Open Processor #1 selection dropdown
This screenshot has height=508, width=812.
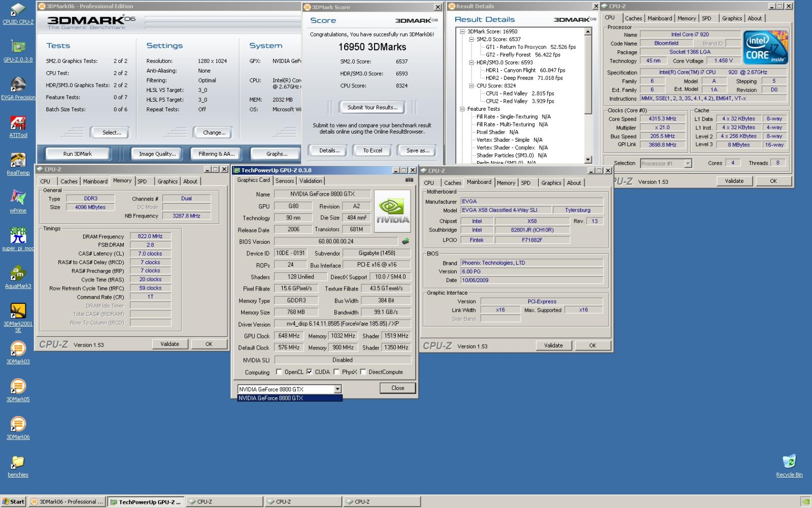[688, 164]
